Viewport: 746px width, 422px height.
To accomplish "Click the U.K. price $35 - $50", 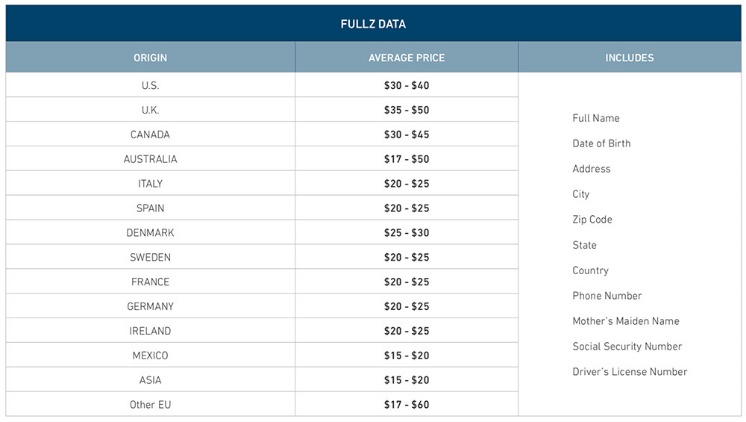I will click(x=407, y=110).
